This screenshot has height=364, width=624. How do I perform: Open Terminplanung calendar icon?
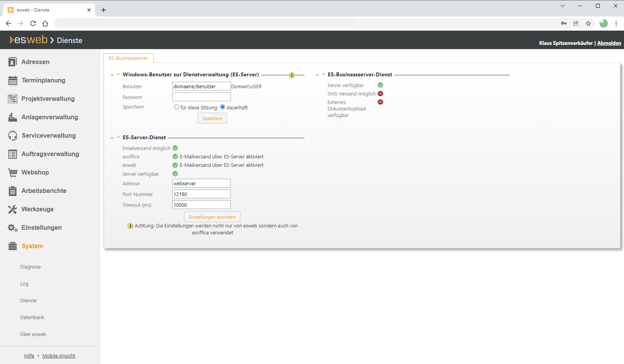point(13,80)
